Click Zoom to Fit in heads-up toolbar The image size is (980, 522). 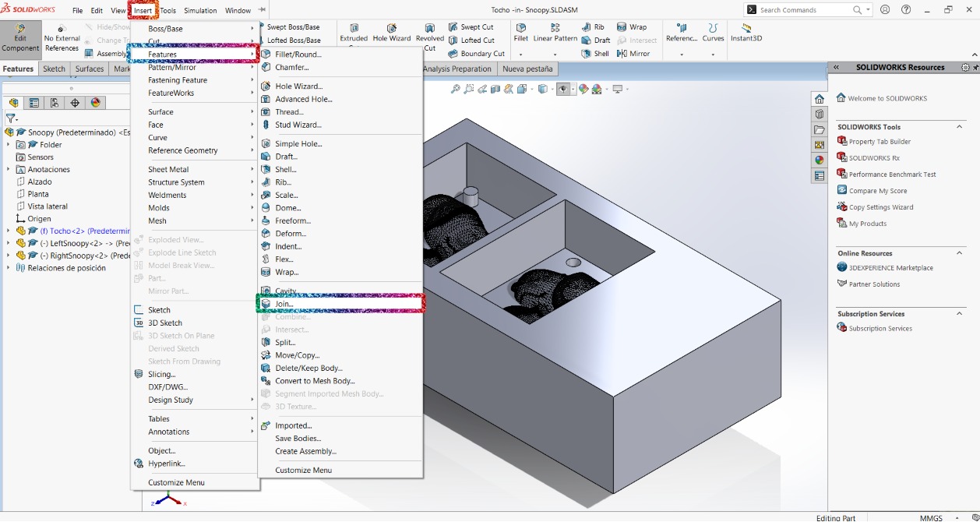[x=456, y=89]
